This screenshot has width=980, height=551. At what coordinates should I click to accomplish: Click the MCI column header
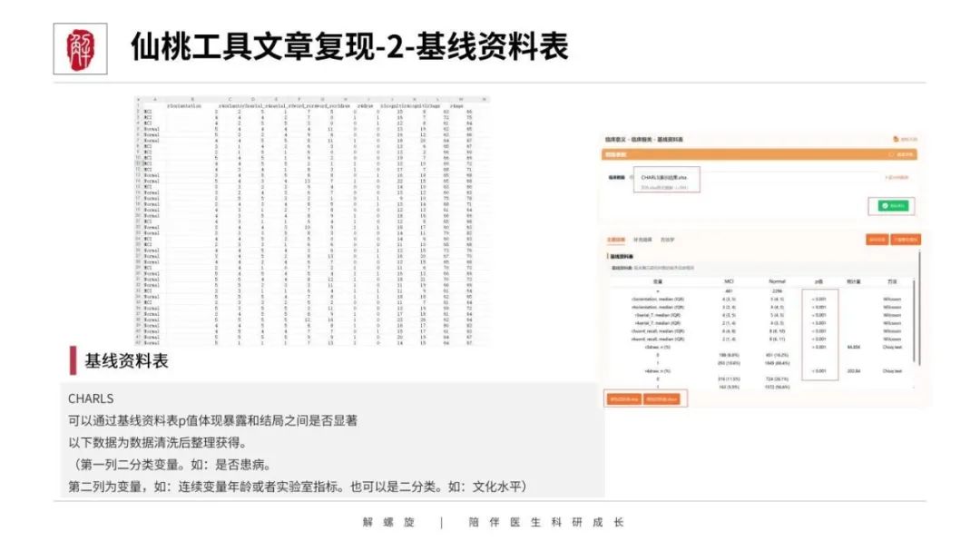(x=729, y=282)
